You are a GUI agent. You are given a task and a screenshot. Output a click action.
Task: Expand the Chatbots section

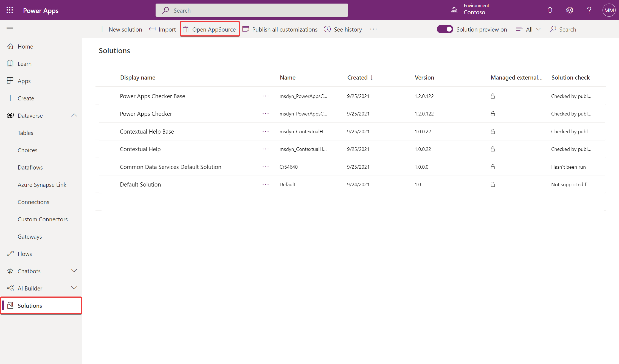74,271
